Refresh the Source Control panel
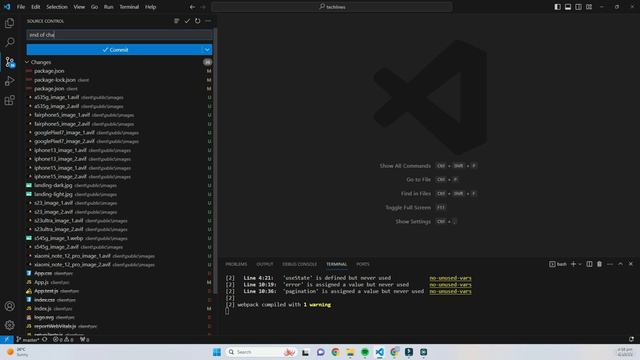 pos(198,21)
